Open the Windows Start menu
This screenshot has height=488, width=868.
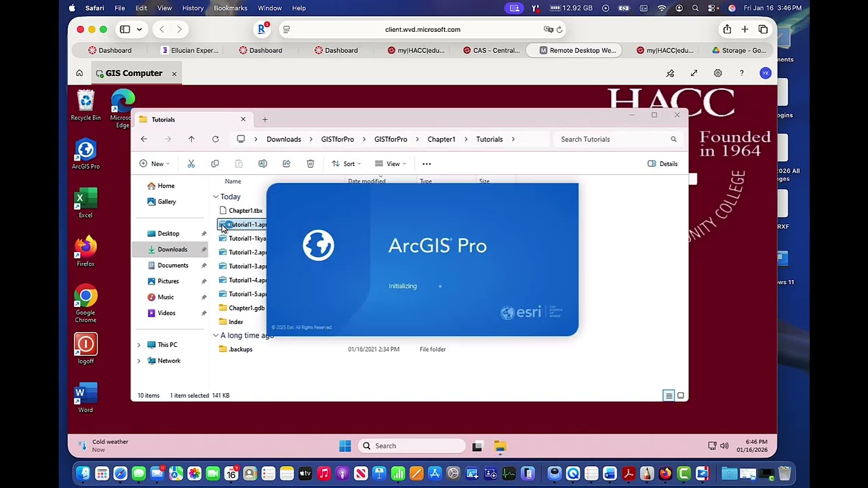[x=345, y=445]
